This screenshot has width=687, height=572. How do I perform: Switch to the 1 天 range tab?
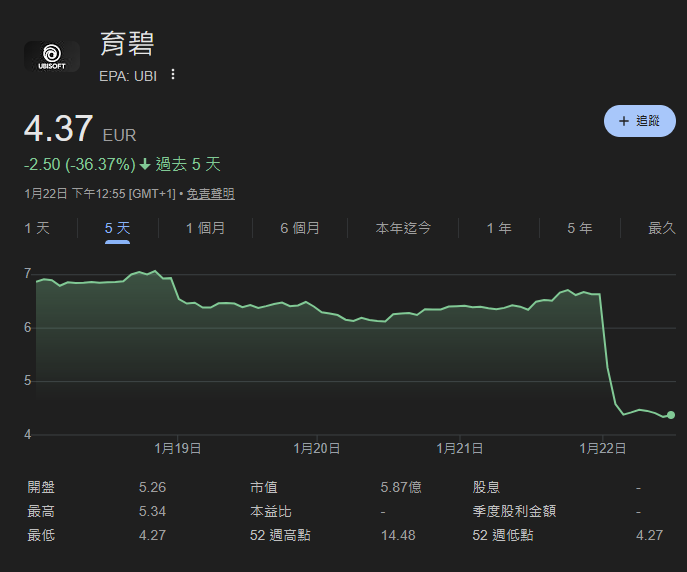37,228
